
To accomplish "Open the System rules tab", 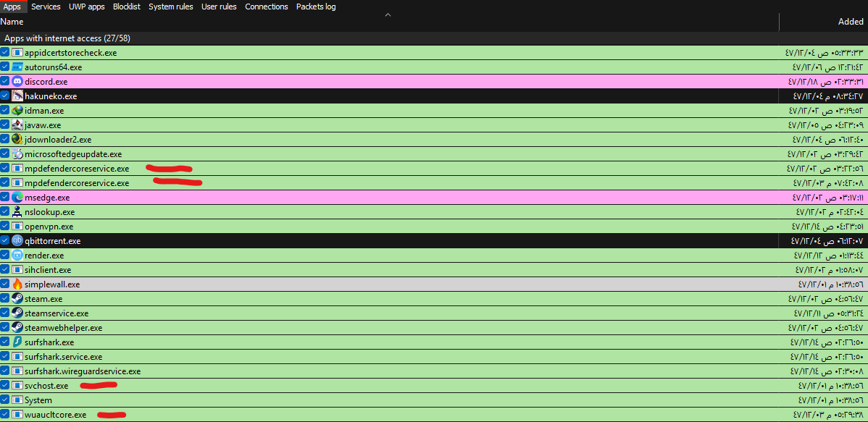I will 171,7.
